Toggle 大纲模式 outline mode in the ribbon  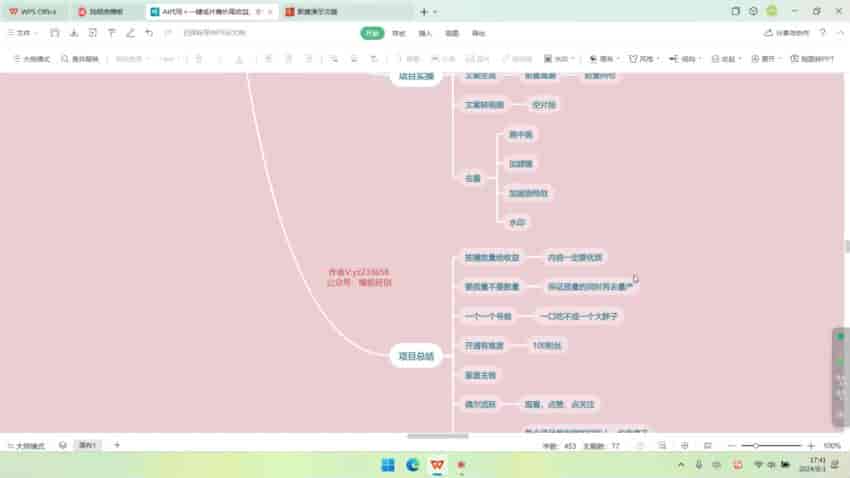coord(32,59)
